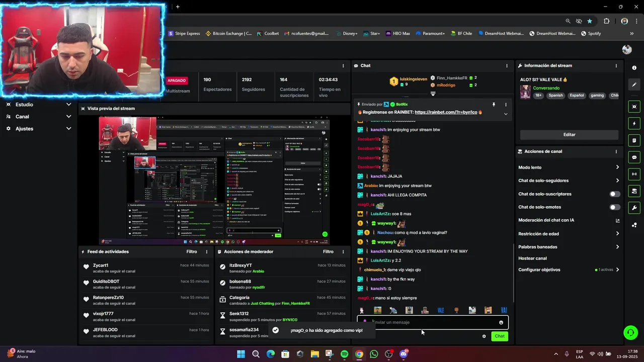Bookmark star icon in address bar

[x=590, y=21]
